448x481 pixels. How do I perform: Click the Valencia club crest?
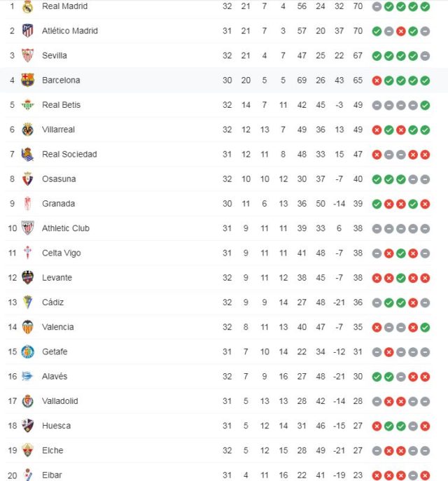[x=27, y=327]
